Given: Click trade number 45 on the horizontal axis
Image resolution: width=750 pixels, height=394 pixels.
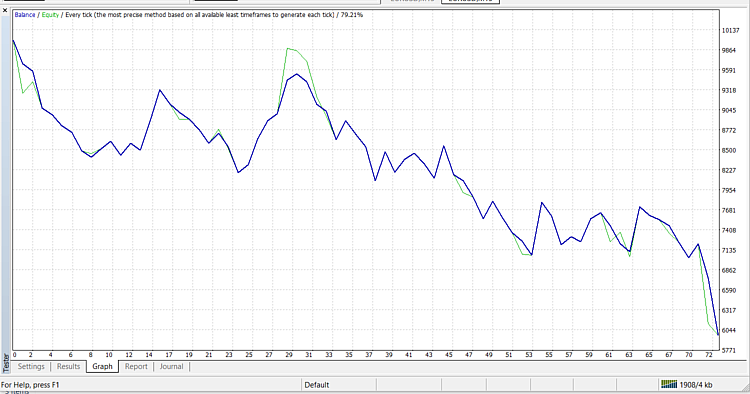Looking at the screenshot, I should coord(449,355).
